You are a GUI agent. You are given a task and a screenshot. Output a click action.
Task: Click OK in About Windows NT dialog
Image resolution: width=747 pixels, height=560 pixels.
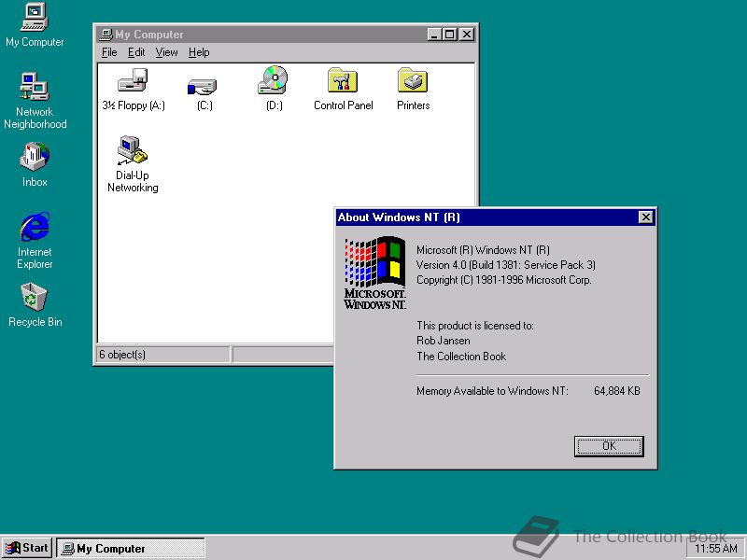coord(609,446)
